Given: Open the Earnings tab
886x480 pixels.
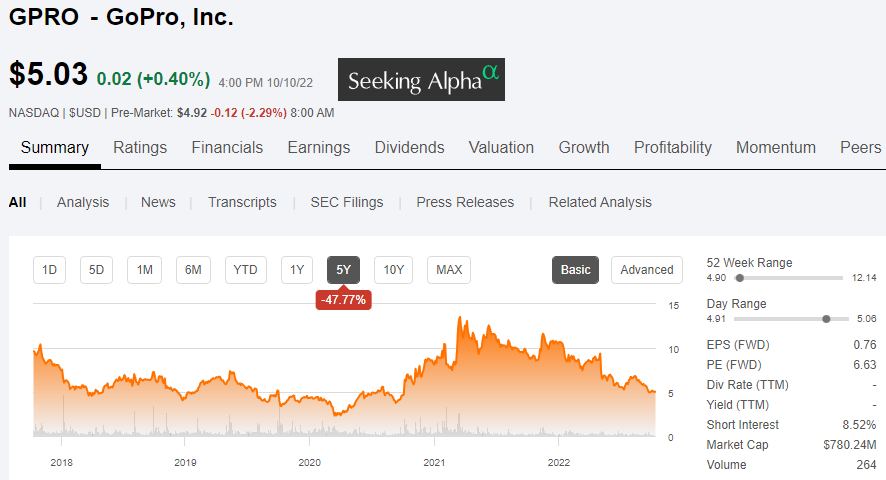Looking at the screenshot, I should click(x=318, y=147).
